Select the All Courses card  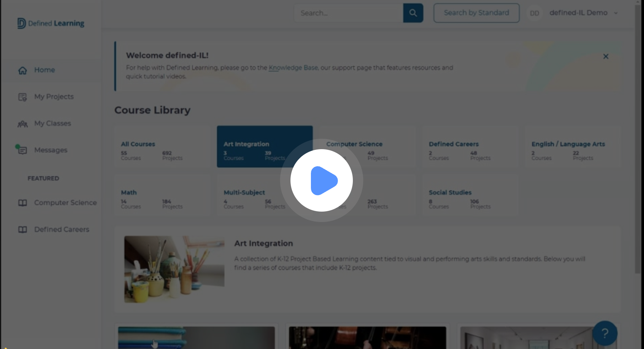tap(162, 146)
